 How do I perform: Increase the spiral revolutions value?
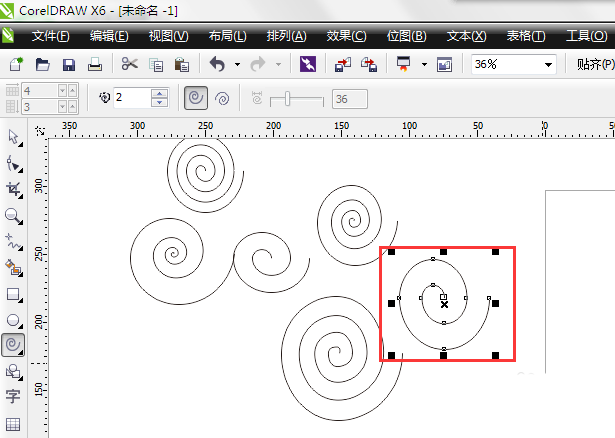[x=159, y=93]
